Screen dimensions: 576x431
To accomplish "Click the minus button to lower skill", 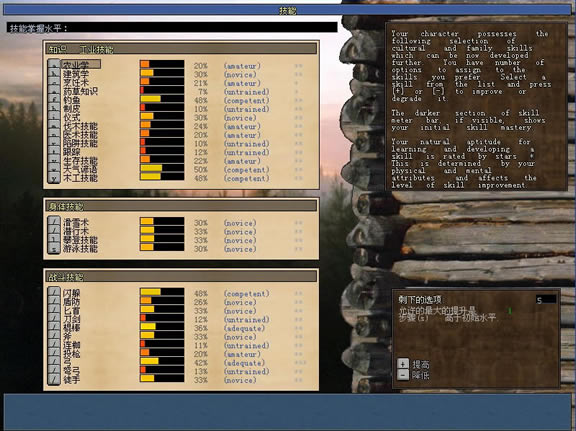I will tap(403, 375).
